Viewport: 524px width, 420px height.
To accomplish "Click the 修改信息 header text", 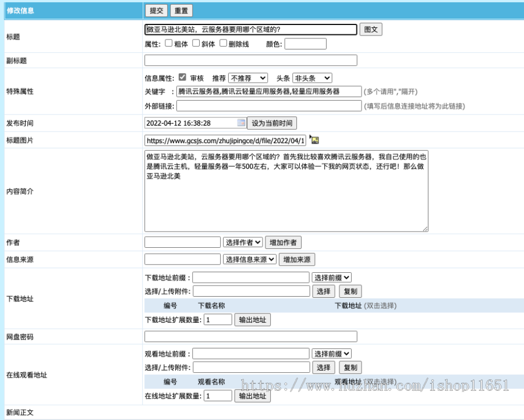I will coord(20,10).
